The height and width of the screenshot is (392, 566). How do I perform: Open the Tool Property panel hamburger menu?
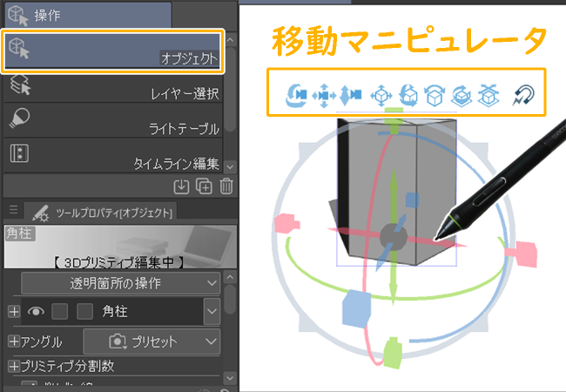coord(13,210)
